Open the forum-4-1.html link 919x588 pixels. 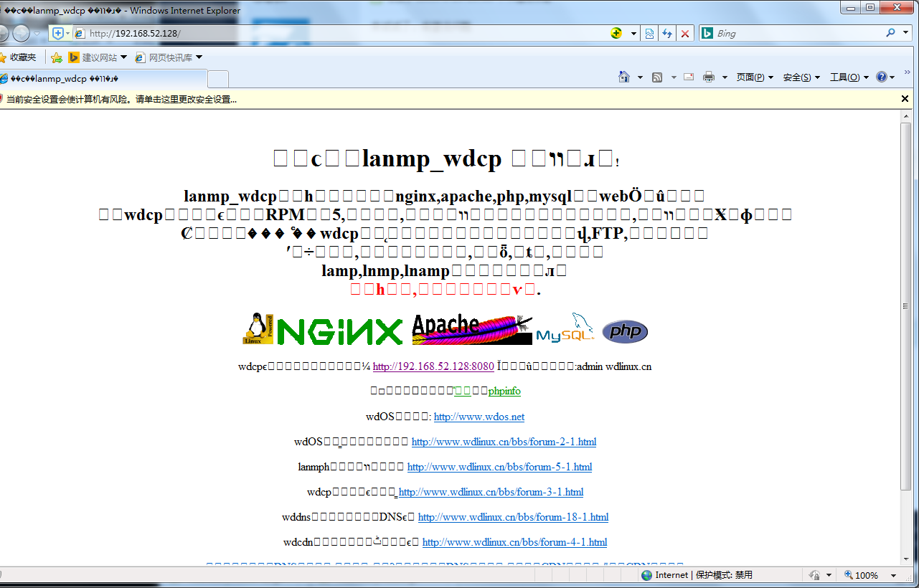pos(514,542)
